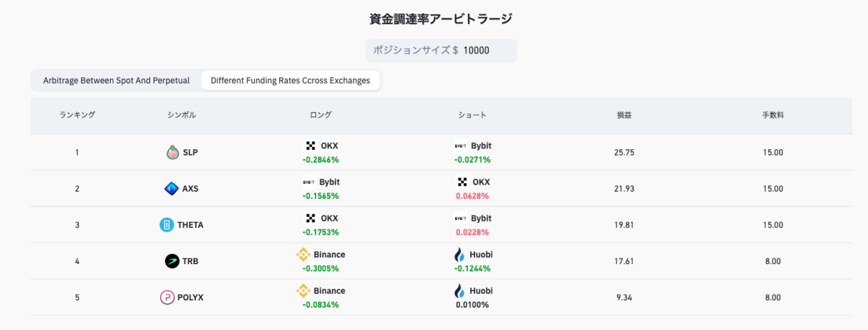Viewport: 868px width, 330px height.
Task: Click the OKX logo in SLP row
Action: coord(311,145)
